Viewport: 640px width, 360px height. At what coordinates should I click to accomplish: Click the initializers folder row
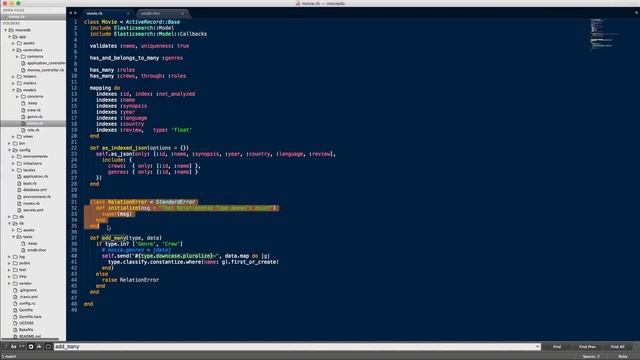(x=33, y=163)
